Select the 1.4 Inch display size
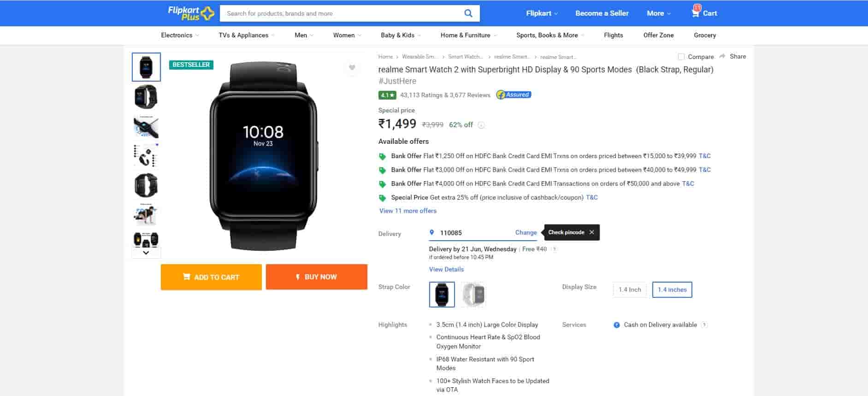Screen dimensions: 868x396 click(x=630, y=290)
